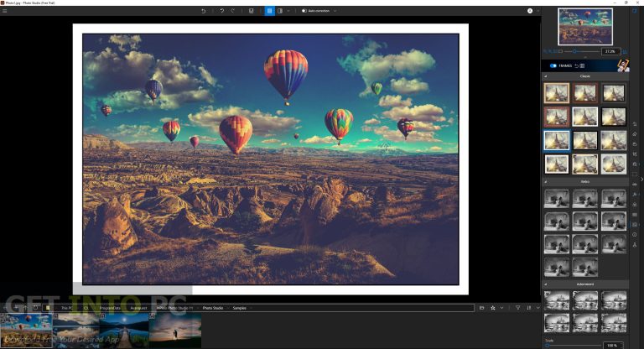644x349 pixels.
Task: Click the save icon in top toolbar
Action: [252, 11]
